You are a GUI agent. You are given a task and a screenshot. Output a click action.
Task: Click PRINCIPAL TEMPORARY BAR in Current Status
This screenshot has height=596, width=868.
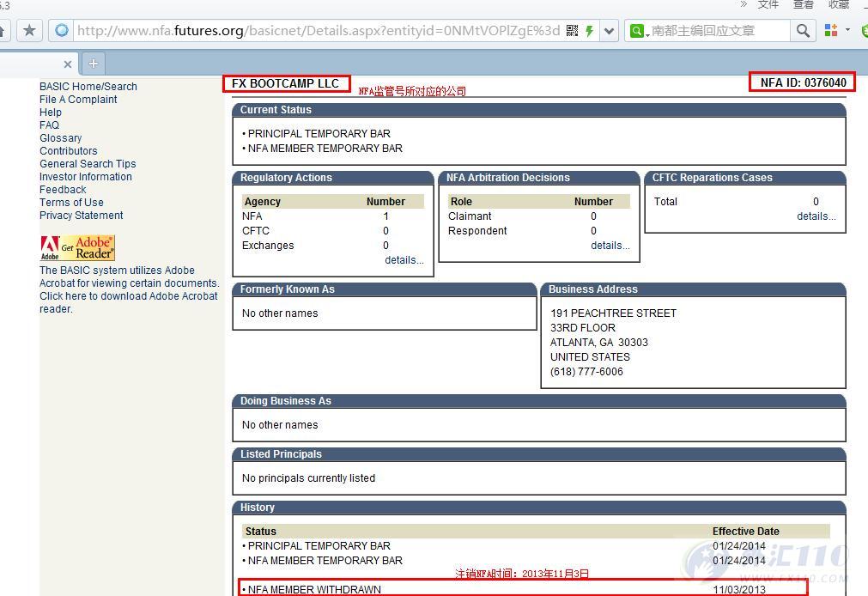[x=319, y=133]
